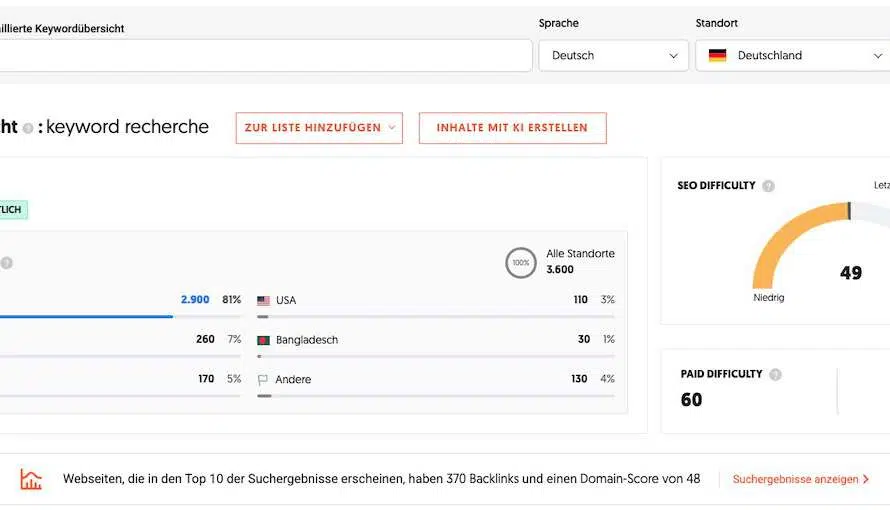Click Zur Liste hinzufügen button
The image size is (890, 510).
(x=319, y=128)
